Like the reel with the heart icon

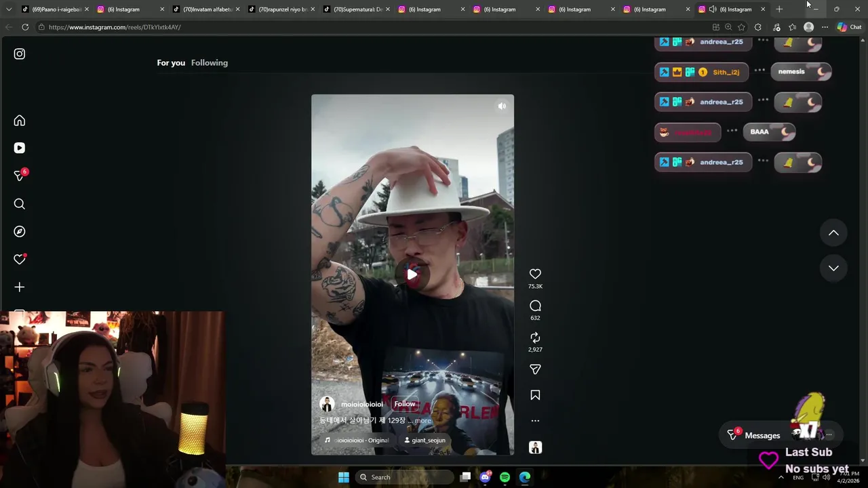[x=535, y=274]
